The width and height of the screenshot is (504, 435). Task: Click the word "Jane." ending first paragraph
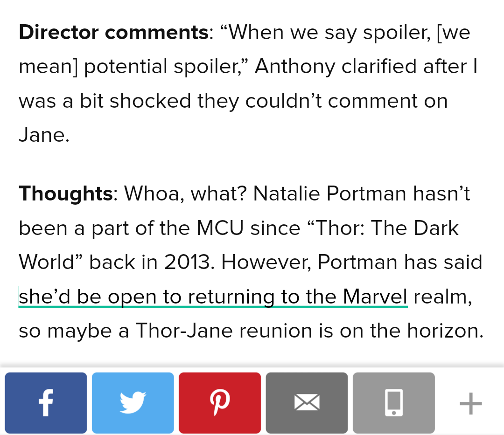(44, 135)
